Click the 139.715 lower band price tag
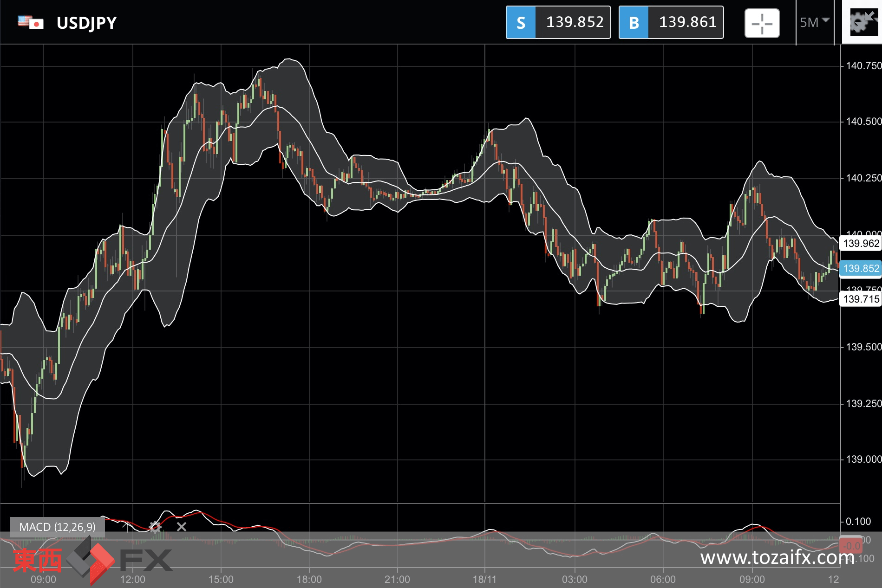Screen dimensions: 882x588 (x=861, y=299)
